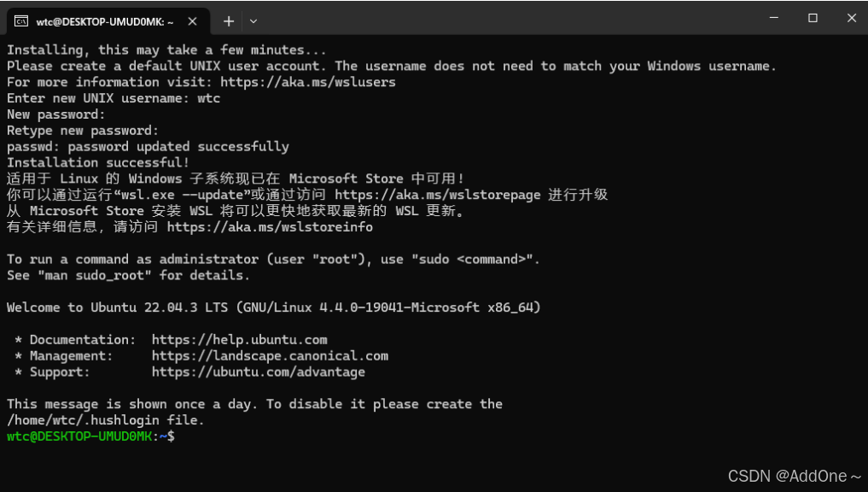Expand the new tab profile dropdown
The width and height of the screenshot is (868, 492).
click(253, 21)
